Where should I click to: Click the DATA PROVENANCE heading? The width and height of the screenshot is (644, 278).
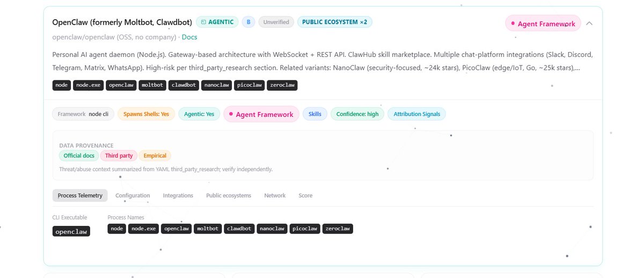click(86, 145)
